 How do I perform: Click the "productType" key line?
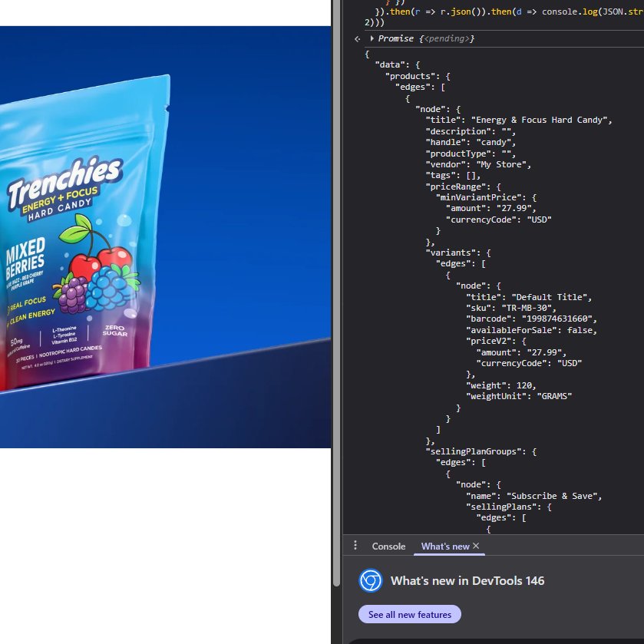click(471, 154)
